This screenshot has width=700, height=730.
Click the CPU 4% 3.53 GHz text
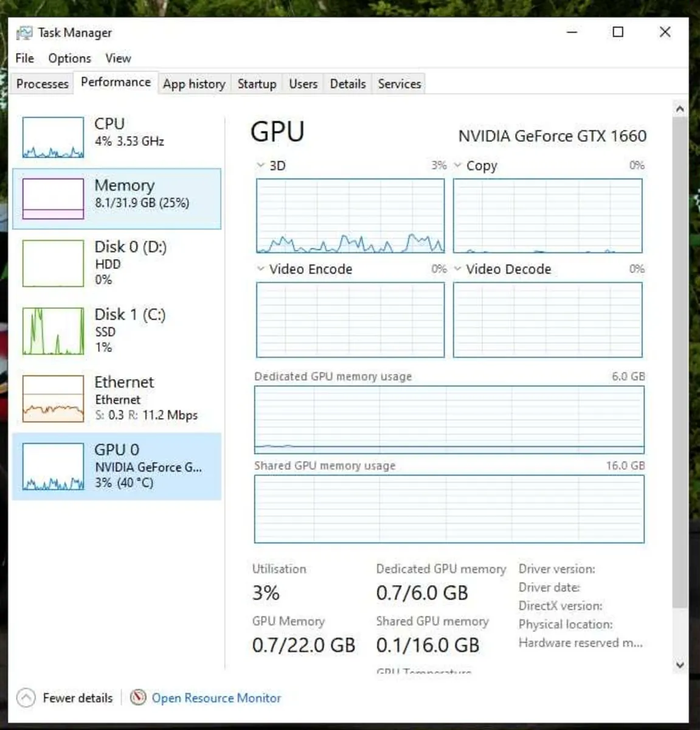pos(129,141)
